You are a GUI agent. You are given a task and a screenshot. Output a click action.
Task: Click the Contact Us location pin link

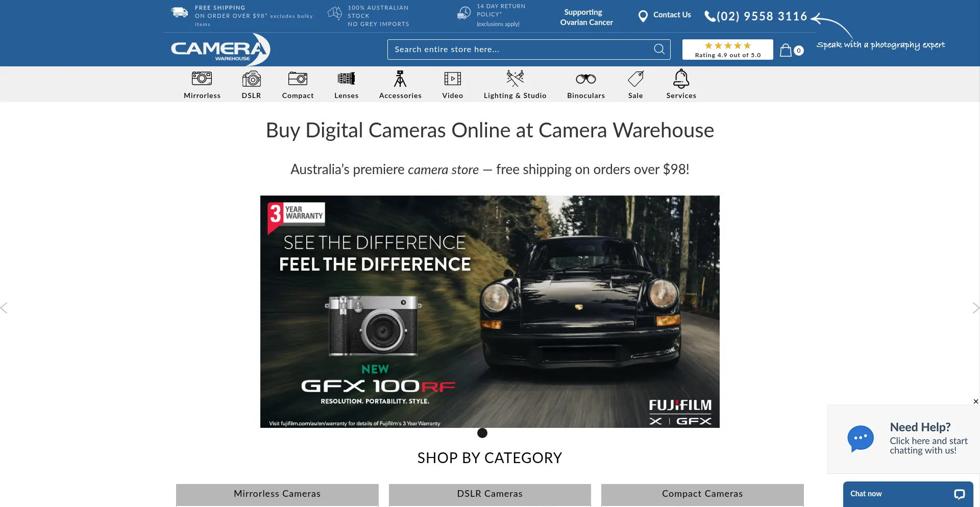[x=664, y=15]
